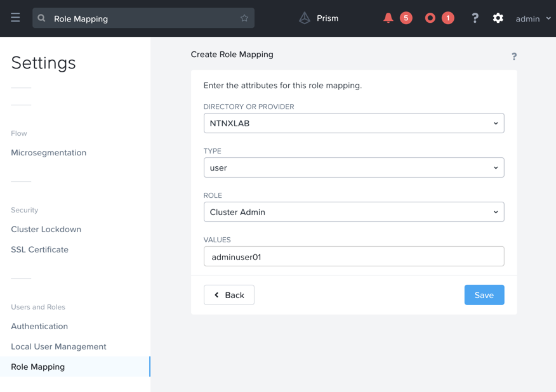Select Role Mapping in the sidebar
This screenshot has width=556, height=392.
(75, 367)
